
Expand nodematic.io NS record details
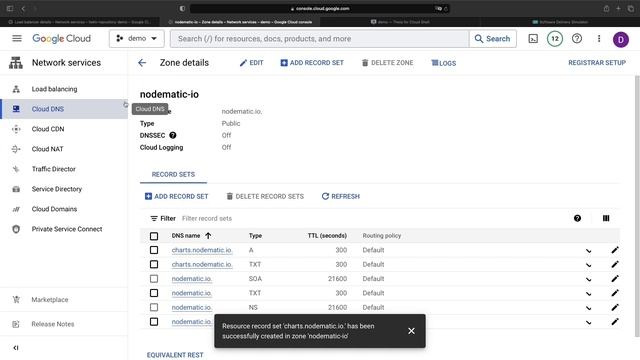pyautogui.click(x=589, y=308)
